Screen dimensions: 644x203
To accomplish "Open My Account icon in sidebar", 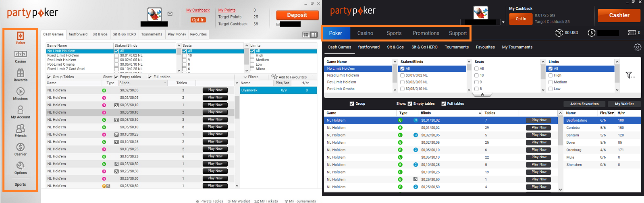I will (21, 110).
